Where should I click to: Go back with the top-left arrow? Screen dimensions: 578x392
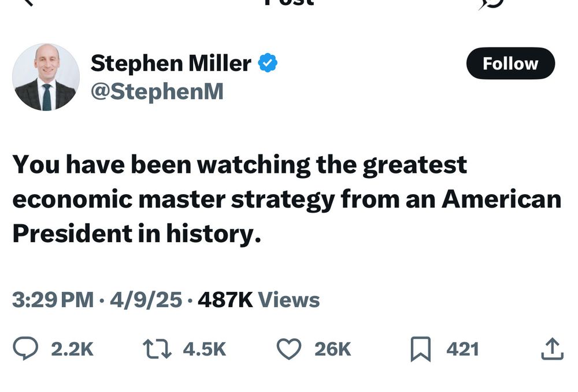coord(29,2)
